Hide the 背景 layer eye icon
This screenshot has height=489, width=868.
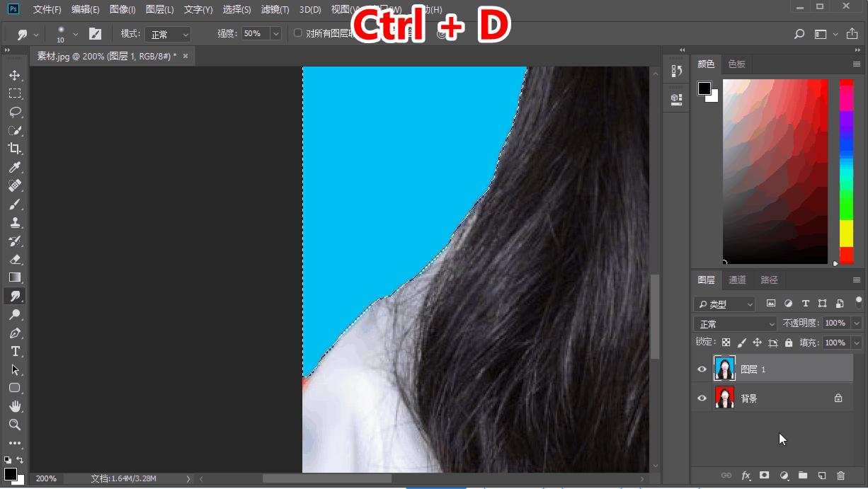[x=702, y=398]
